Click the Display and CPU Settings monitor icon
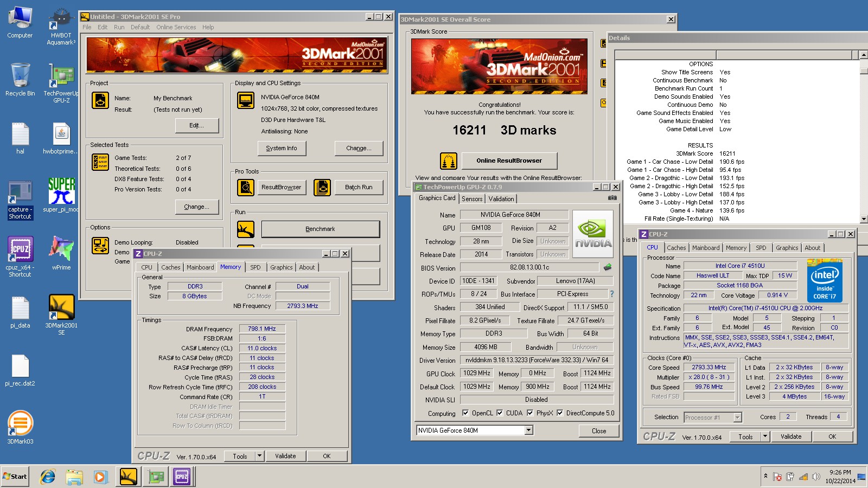This screenshot has height=488, width=868. tap(246, 100)
